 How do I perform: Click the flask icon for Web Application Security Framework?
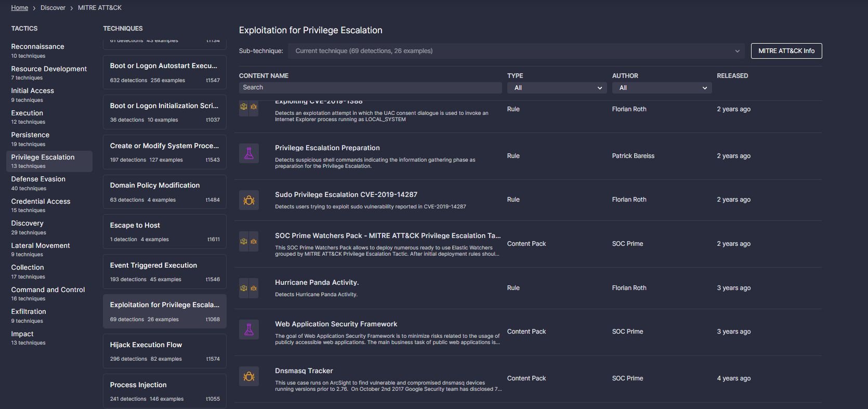pyautogui.click(x=249, y=329)
